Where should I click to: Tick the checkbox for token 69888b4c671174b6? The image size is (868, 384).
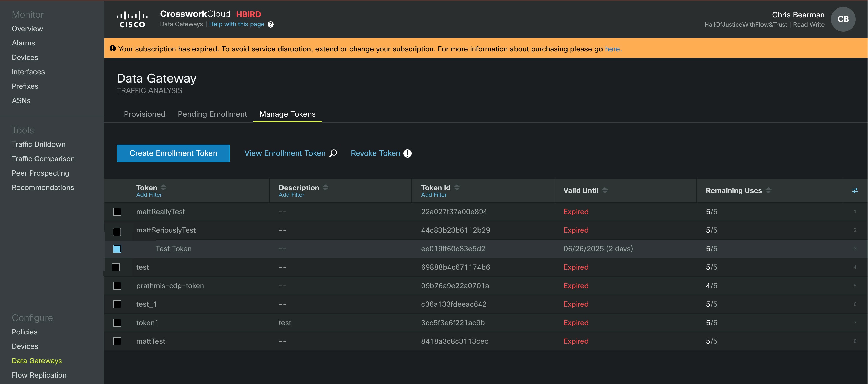(116, 267)
